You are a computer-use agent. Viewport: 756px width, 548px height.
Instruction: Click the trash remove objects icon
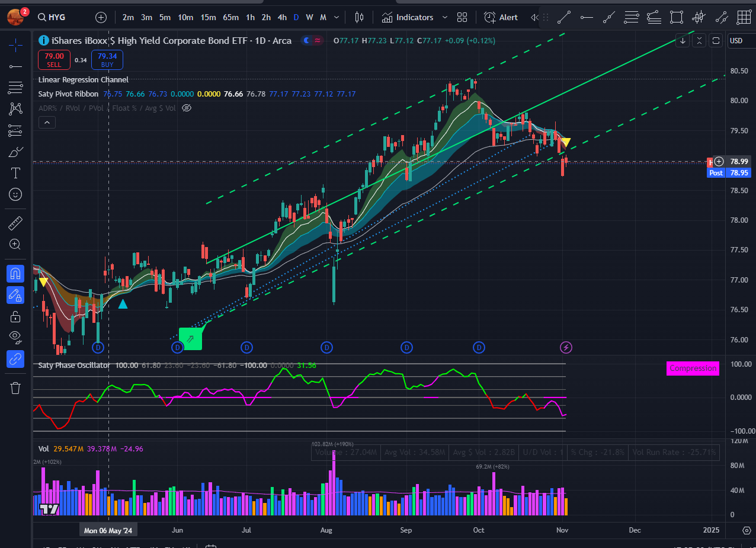[x=15, y=388]
